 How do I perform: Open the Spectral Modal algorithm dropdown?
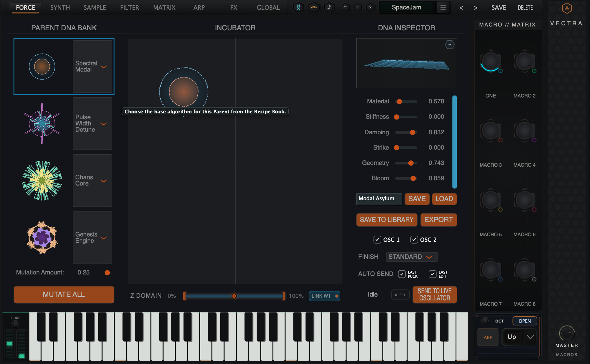93,67
